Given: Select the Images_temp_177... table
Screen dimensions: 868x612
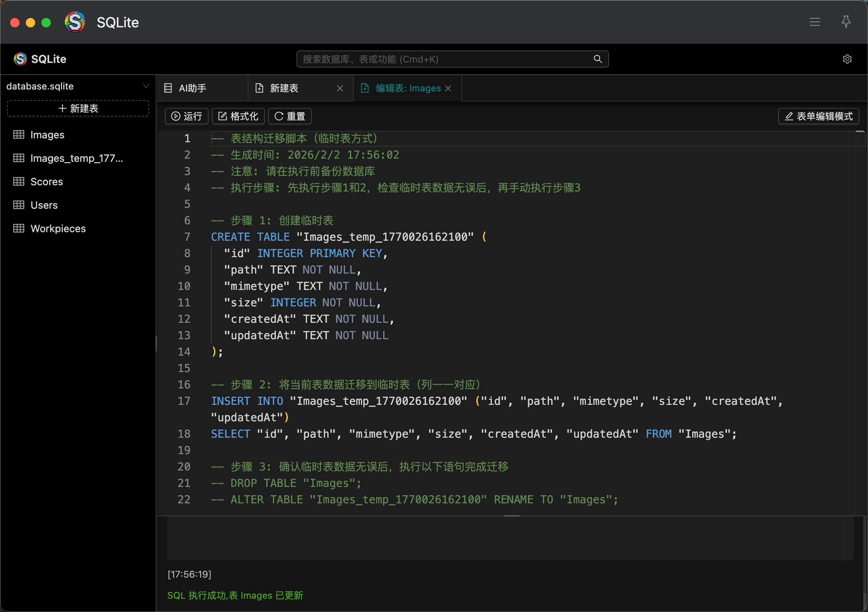Looking at the screenshot, I should [x=77, y=158].
